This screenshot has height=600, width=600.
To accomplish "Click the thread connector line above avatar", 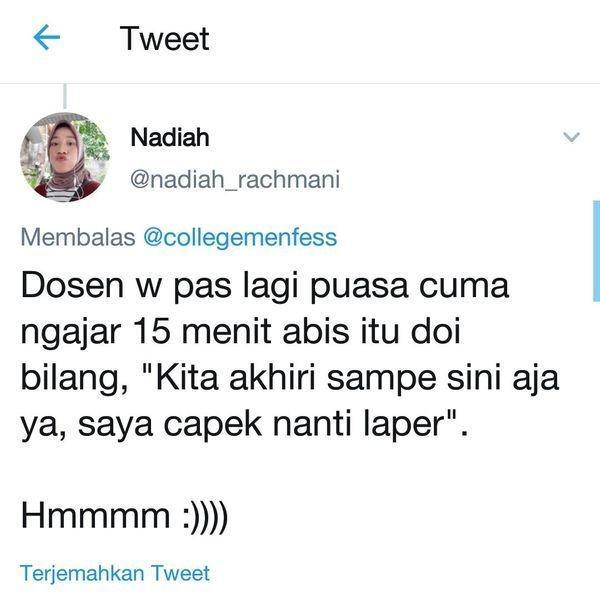I will coord(65,96).
